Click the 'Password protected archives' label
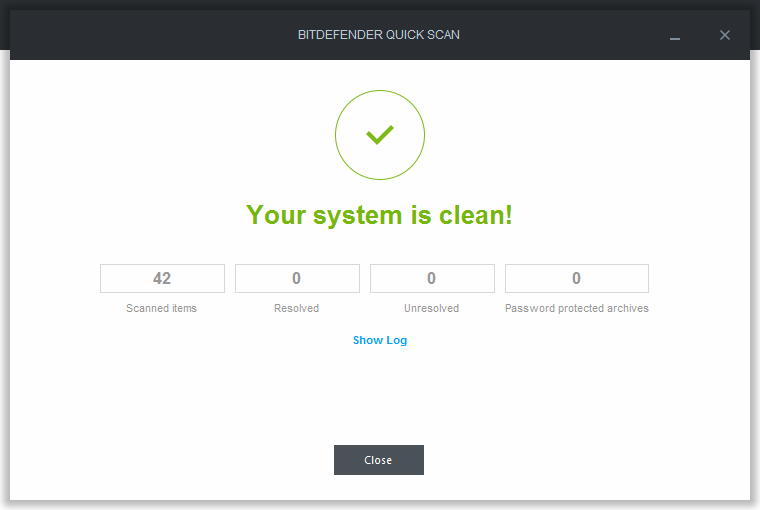 (x=577, y=308)
